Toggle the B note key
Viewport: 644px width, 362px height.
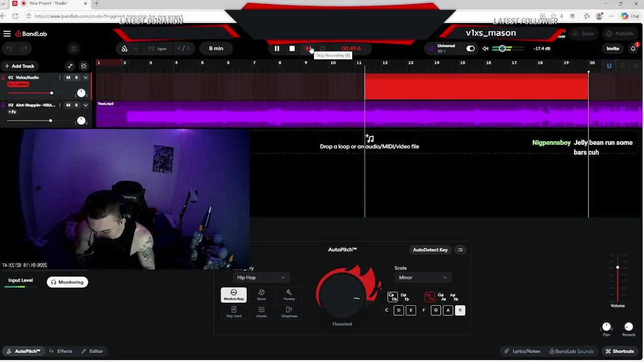tap(460, 310)
